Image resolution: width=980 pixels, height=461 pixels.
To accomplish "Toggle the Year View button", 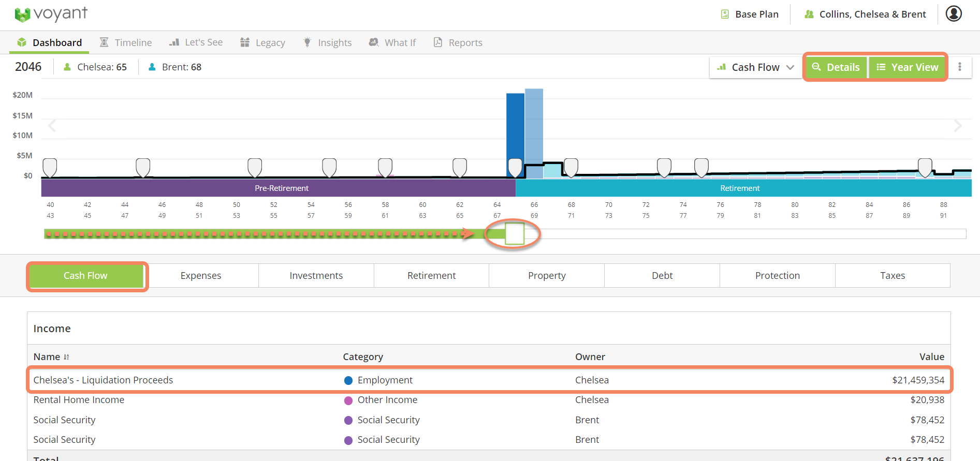I will [908, 67].
